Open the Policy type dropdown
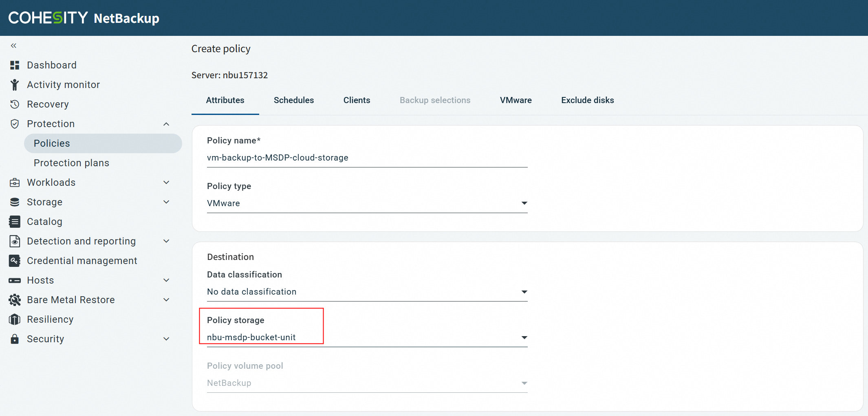This screenshot has height=416, width=868. (367, 203)
